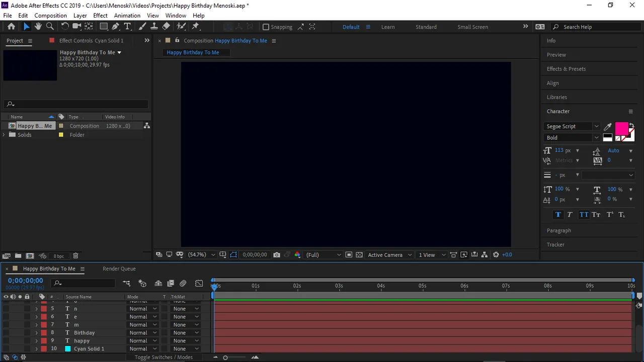Click the Composition Mini-Flowchart icon in timeline
644x362 pixels.
126,284
